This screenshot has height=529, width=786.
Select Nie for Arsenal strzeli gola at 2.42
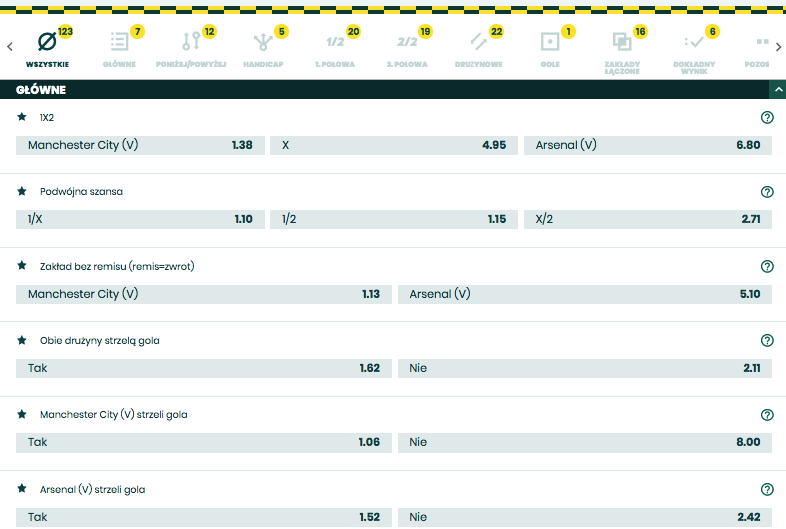(x=584, y=517)
